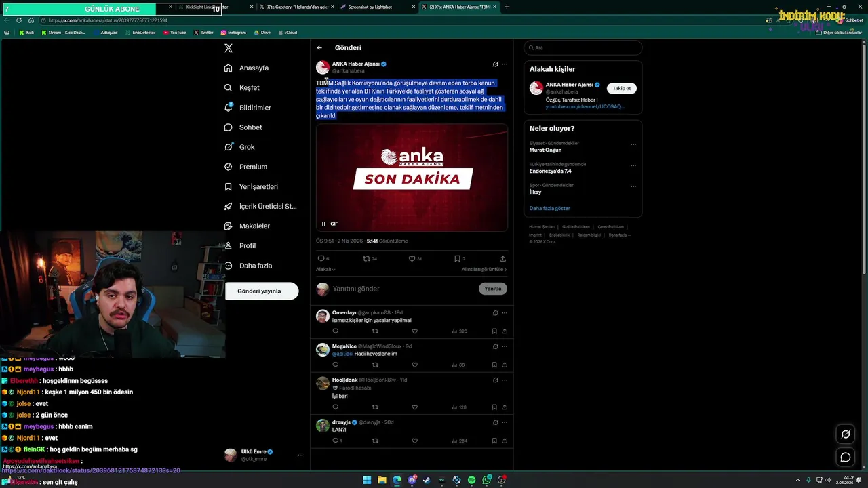Expand Daha fazla in the sidebar
Screen dimensions: 868x488
pyautogui.click(x=248, y=266)
